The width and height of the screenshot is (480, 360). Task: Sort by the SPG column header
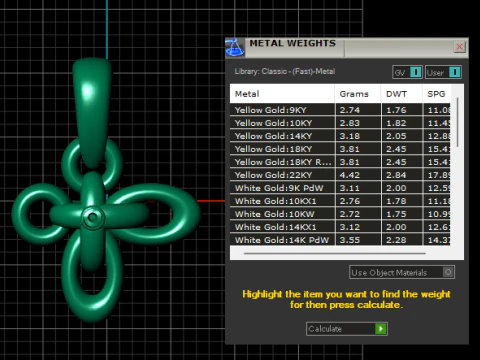pyautogui.click(x=436, y=94)
